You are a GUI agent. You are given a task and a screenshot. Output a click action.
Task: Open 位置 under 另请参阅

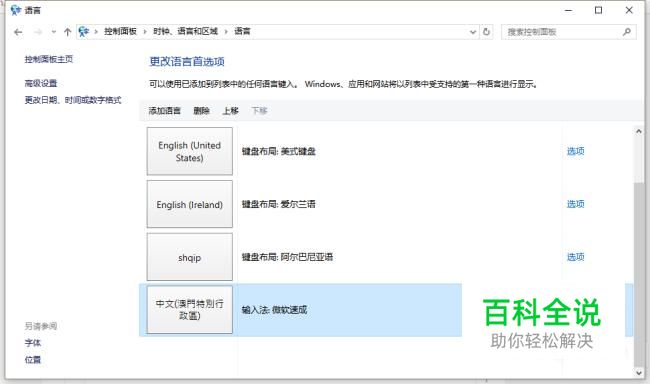coord(33,360)
